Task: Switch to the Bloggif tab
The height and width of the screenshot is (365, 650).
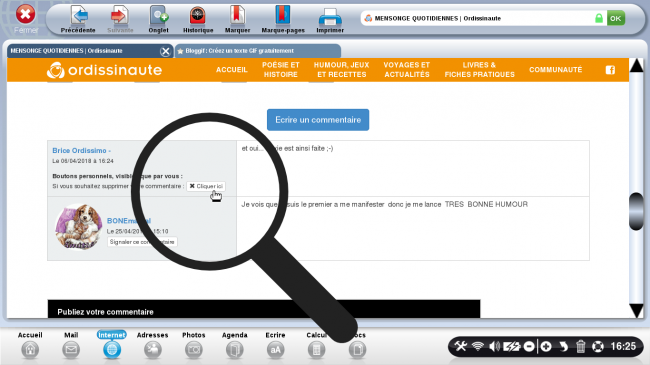Action: point(257,51)
